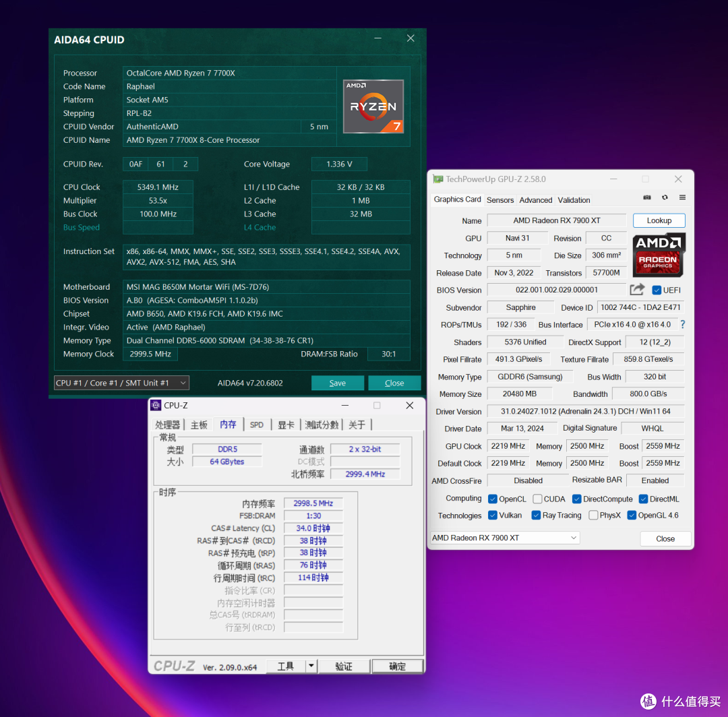Open the SPD tab in CPU-Z
The height and width of the screenshot is (717, 728).
pyautogui.click(x=257, y=425)
